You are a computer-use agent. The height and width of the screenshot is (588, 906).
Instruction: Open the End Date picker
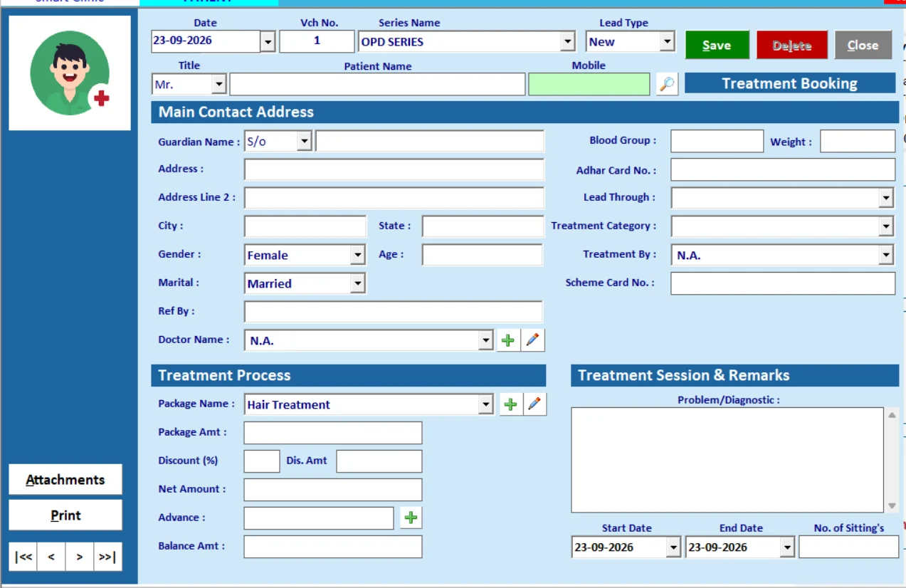[x=787, y=547]
